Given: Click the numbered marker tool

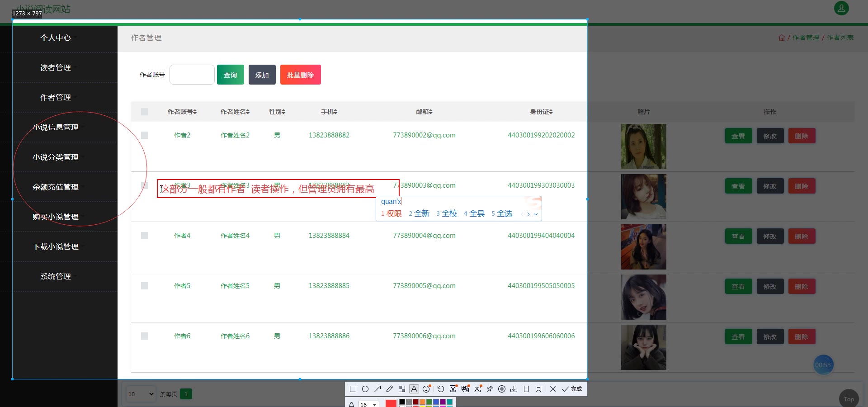Looking at the screenshot, I should (426, 389).
